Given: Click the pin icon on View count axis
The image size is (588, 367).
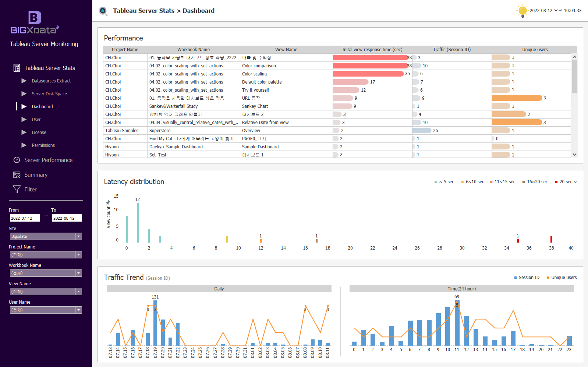Looking at the screenshot, I should [108, 202].
